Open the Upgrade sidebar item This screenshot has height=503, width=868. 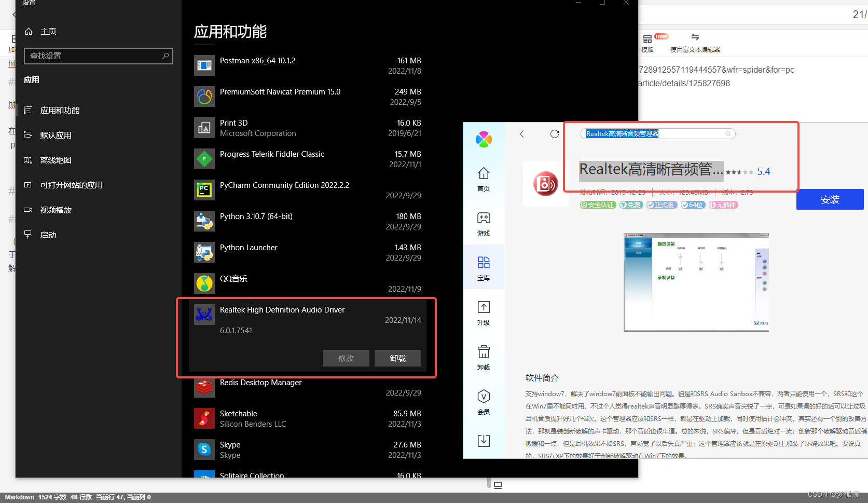tap(484, 313)
